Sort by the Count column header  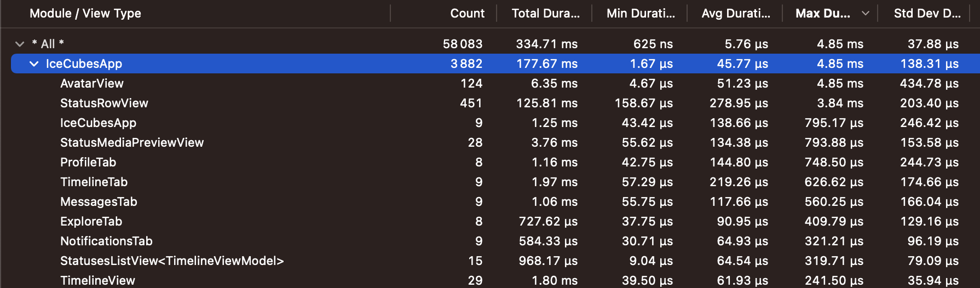[467, 13]
